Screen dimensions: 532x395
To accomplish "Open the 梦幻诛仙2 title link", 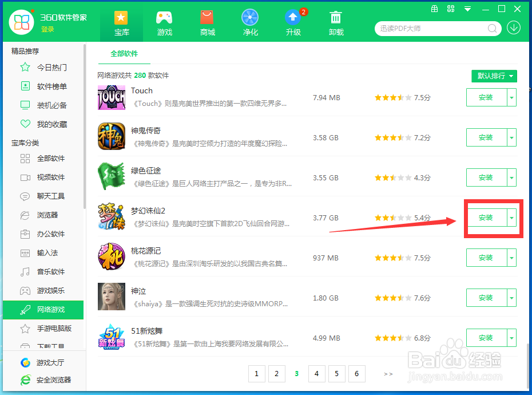I will coord(148,211).
